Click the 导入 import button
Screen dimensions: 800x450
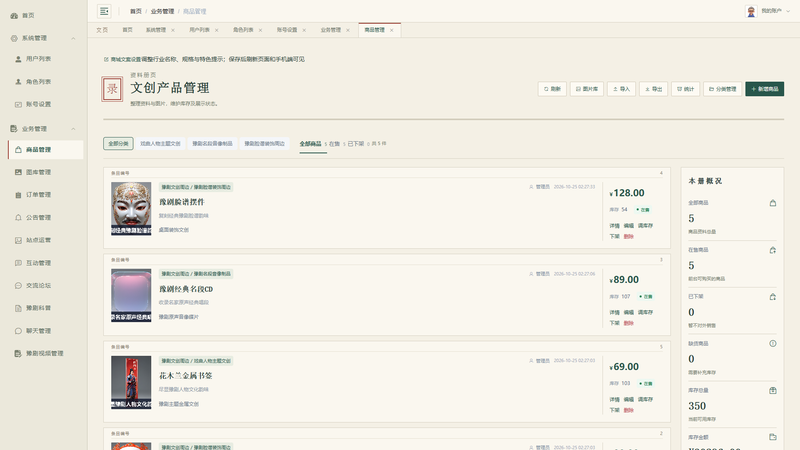coord(621,89)
